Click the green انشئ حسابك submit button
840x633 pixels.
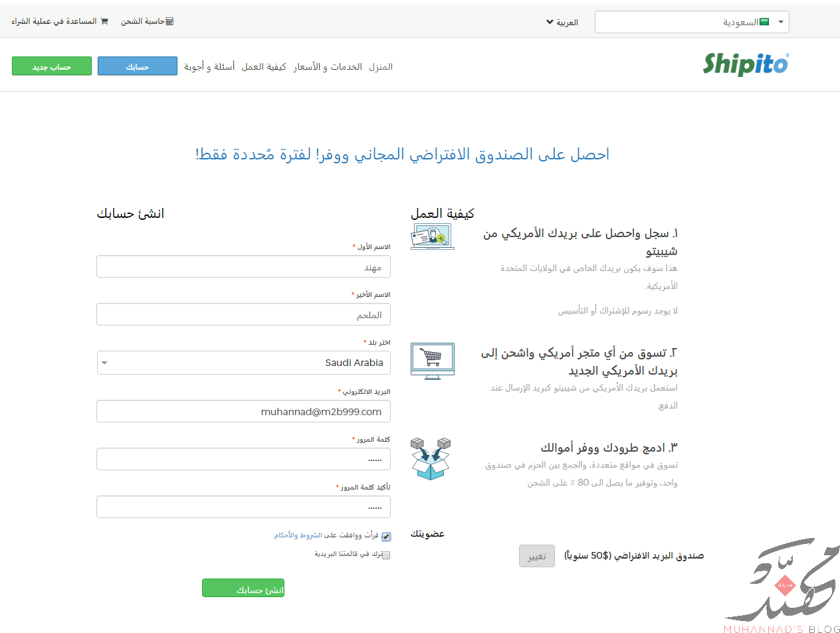coord(243,588)
